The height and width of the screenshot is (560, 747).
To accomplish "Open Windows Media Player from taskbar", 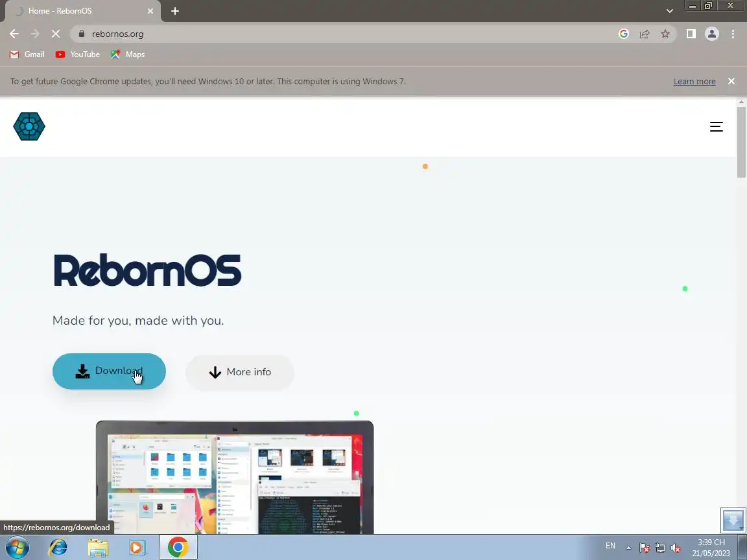I will [x=137, y=548].
